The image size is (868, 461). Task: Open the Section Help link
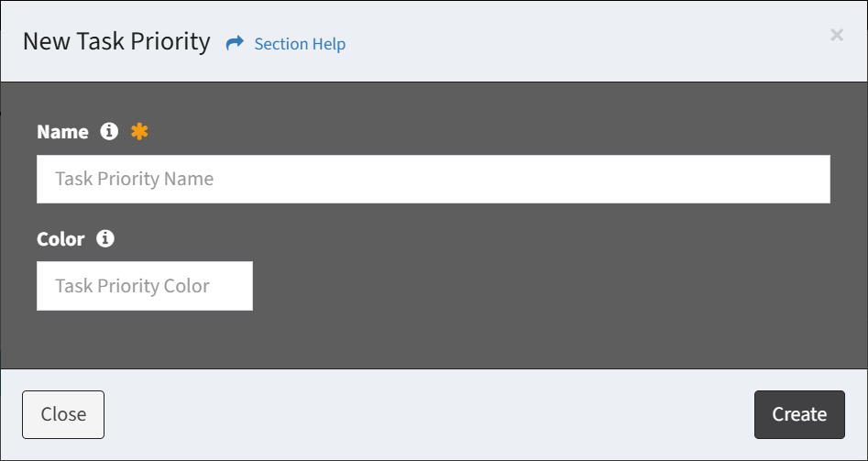(x=299, y=44)
